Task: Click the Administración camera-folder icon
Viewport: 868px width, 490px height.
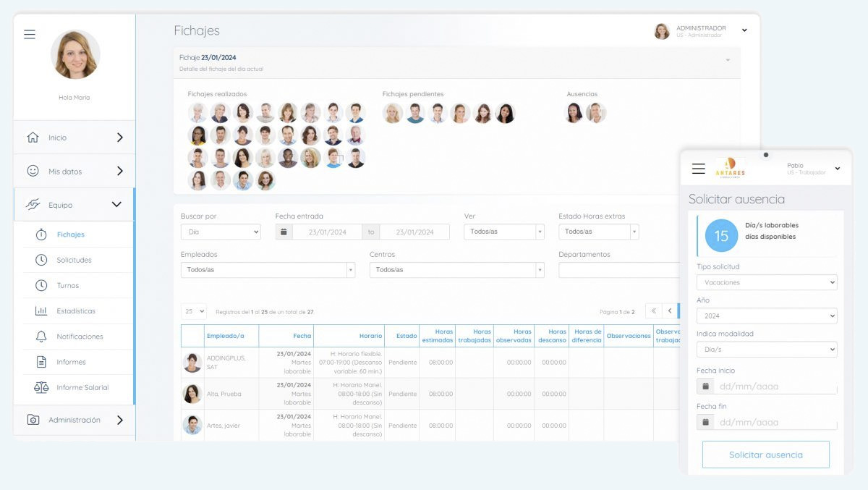Action: pyautogui.click(x=33, y=420)
